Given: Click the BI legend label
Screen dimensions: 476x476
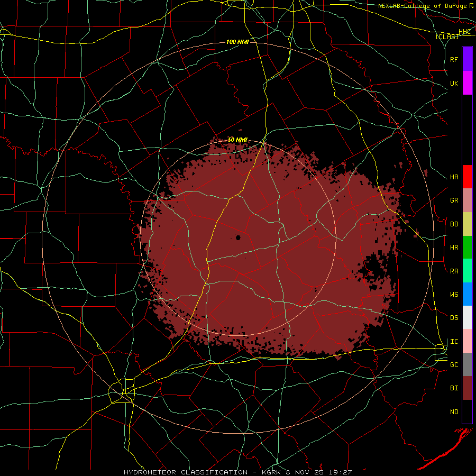Looking at the screenshot, I should (x=454, y=388).
